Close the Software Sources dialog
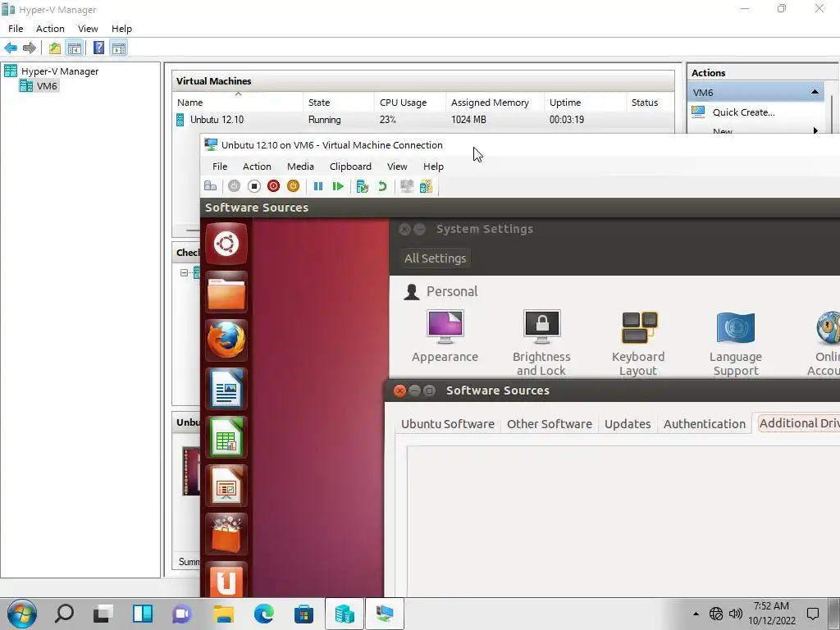 [399, 390]
